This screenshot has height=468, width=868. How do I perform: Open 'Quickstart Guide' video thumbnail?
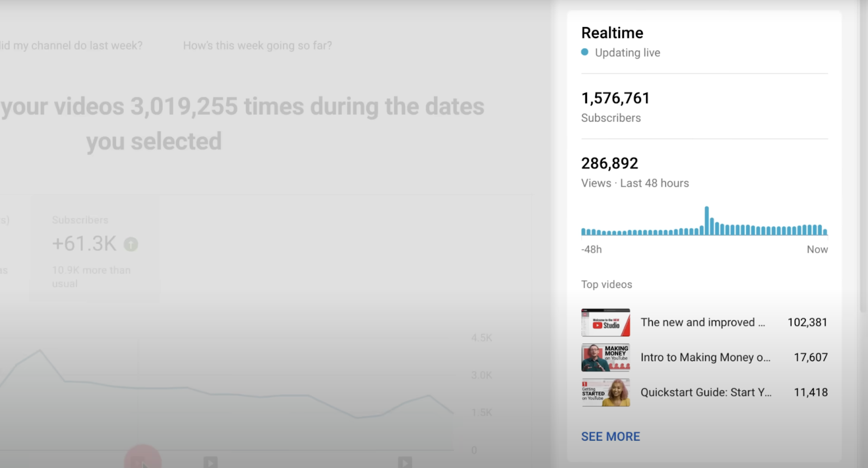point(605,393)
